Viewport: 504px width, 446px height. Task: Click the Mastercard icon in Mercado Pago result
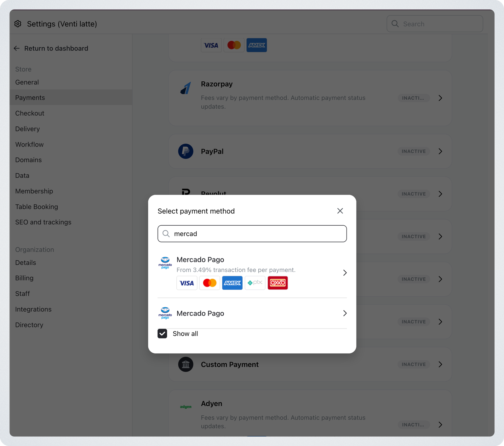point(209,283)
